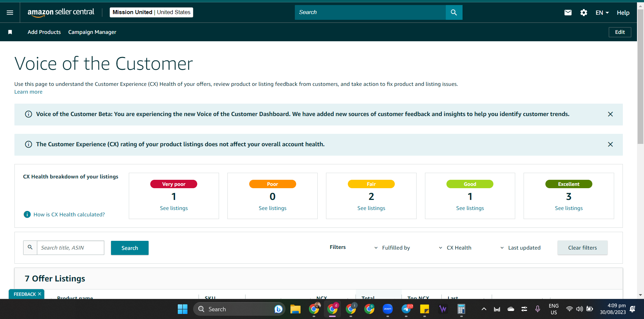Switch to Chrome with the green D badge
The image size is (644, 319).
coord(370,309)
